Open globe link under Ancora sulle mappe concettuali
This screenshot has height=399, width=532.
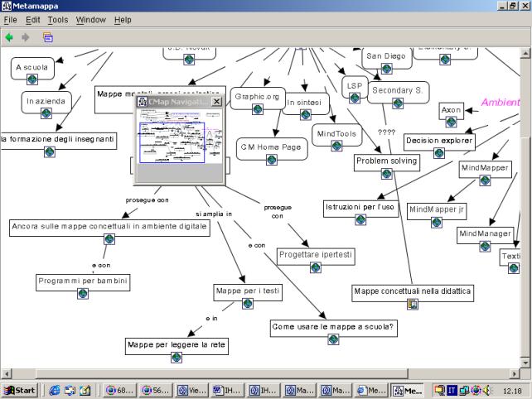click(109, 239)
